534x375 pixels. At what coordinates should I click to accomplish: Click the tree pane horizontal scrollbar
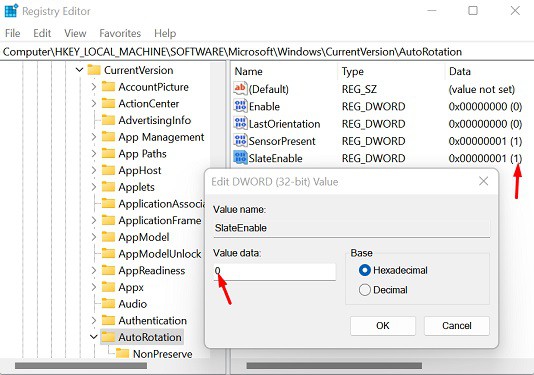[81, 366]
